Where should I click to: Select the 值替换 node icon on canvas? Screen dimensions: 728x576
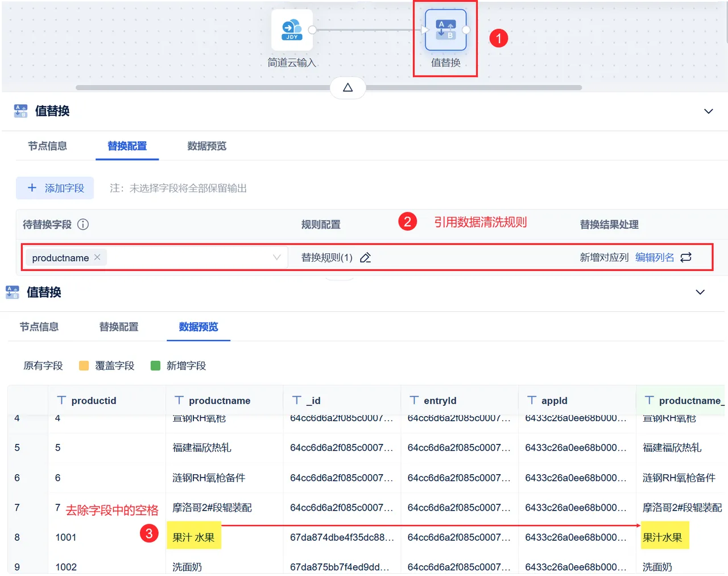tap(445, 30)
